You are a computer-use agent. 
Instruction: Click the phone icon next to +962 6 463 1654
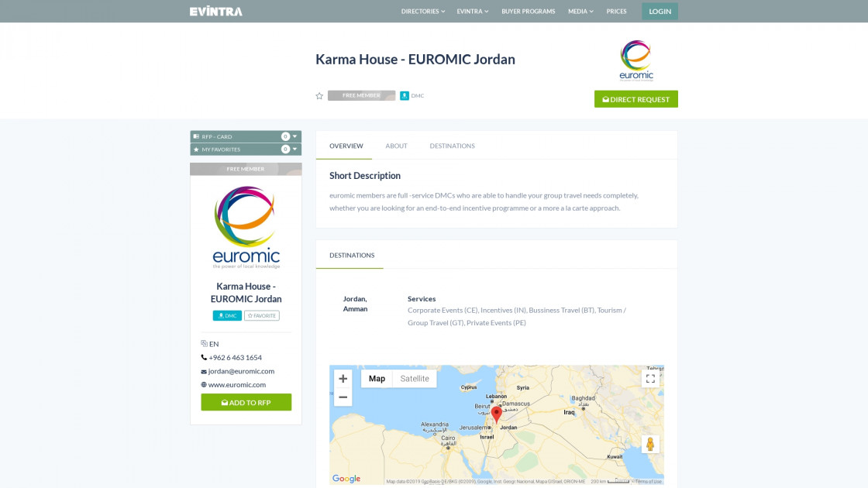(203, 357)
